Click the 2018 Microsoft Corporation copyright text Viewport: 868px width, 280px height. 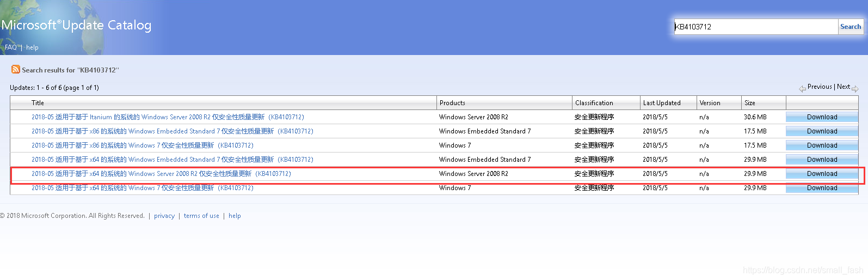pyautogui.click(x=72, y=216)
